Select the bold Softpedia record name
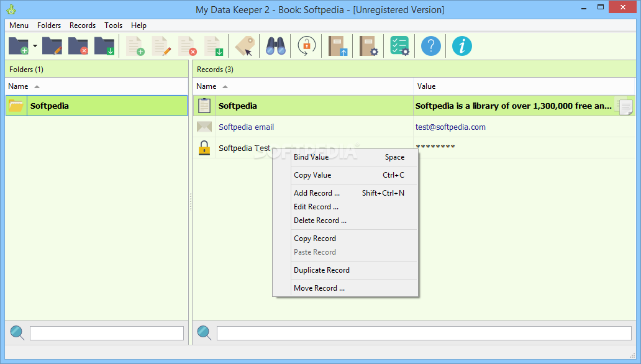Viewport: 641px width, 364px height. point(237,106)
